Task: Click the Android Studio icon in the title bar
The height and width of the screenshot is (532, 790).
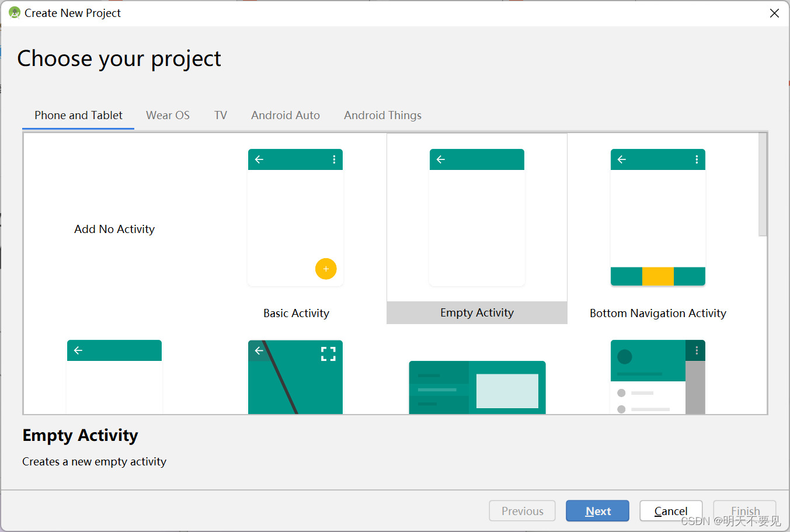Action: (15, 12)
